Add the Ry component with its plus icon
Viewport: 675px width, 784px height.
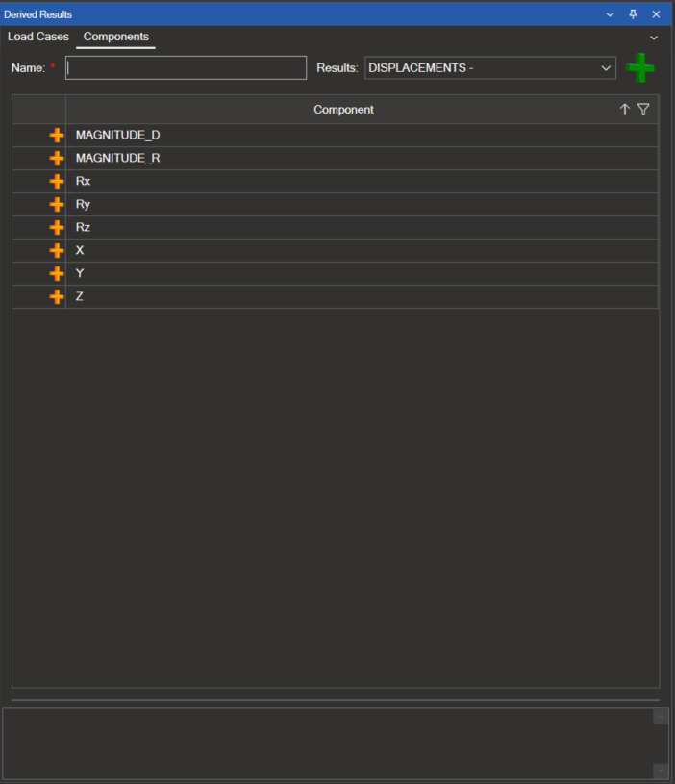(x=57, y=205)
